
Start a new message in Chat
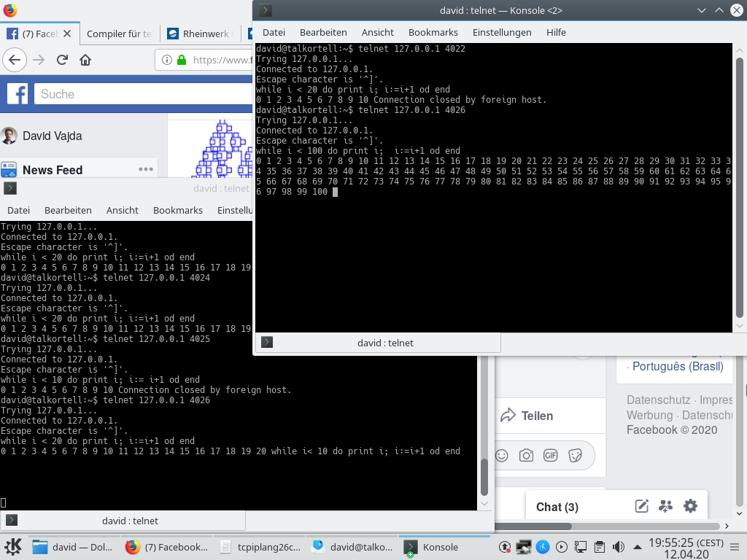pyautogui.click(x=642, y=506)
